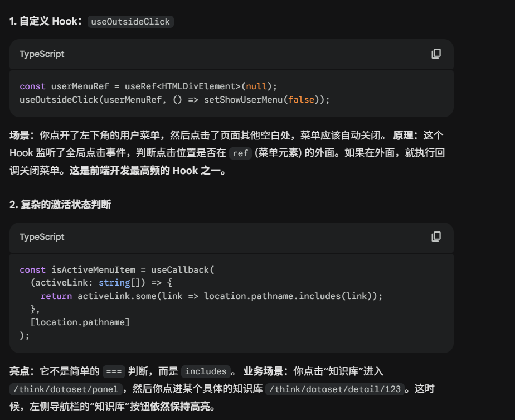The height and width of the screenshot is (420, 515).
Task: Click the inline "ref" code tag
Action: tap(240, 153)
